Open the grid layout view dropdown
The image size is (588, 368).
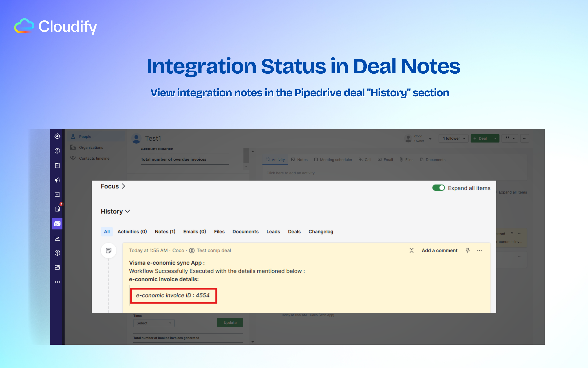[x=510, y=138]
